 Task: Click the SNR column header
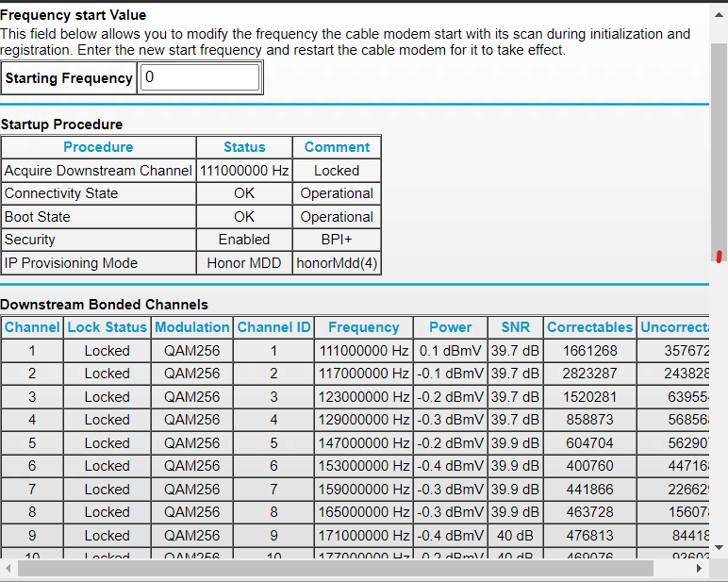(515, 327)
